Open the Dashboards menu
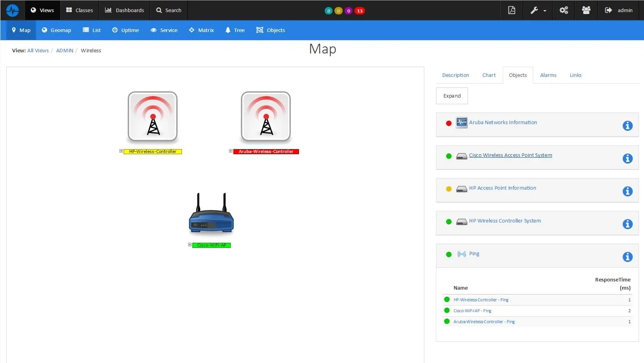Image resolution: width=644 pixels, height=363 pixels. [124, 10]
